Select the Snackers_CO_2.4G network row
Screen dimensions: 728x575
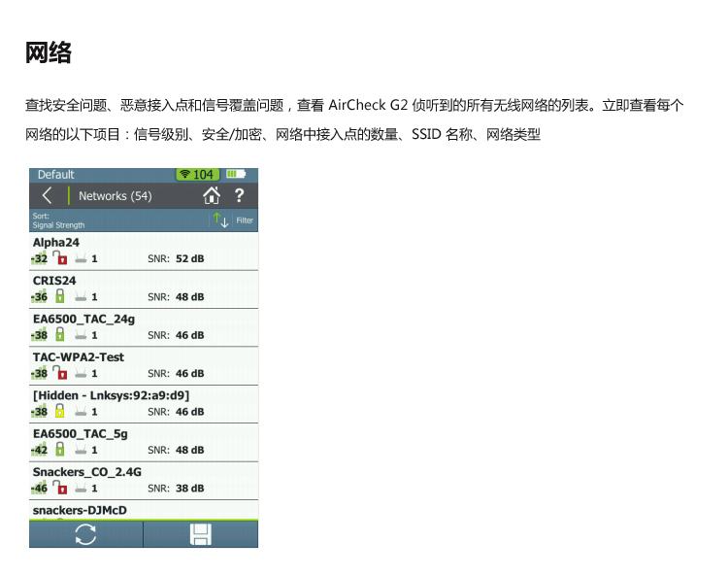144,481
